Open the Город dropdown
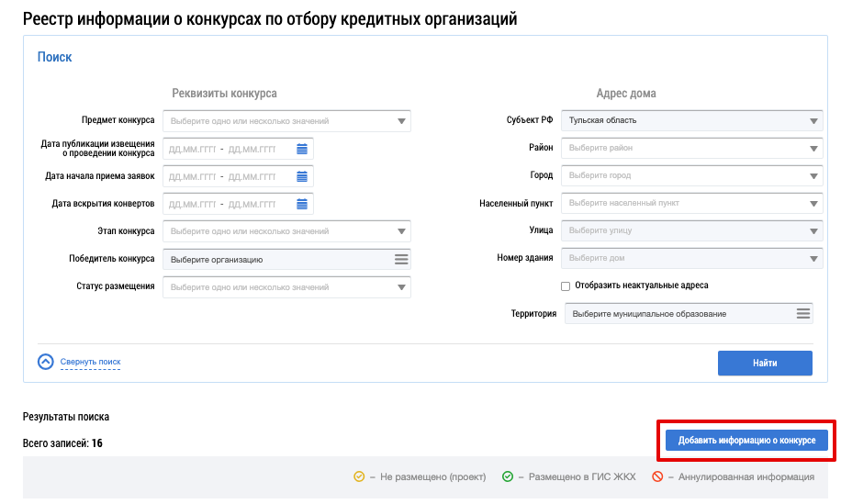This screenshot has height=504, width=841. pyautogui.click(x=814, y=175)
